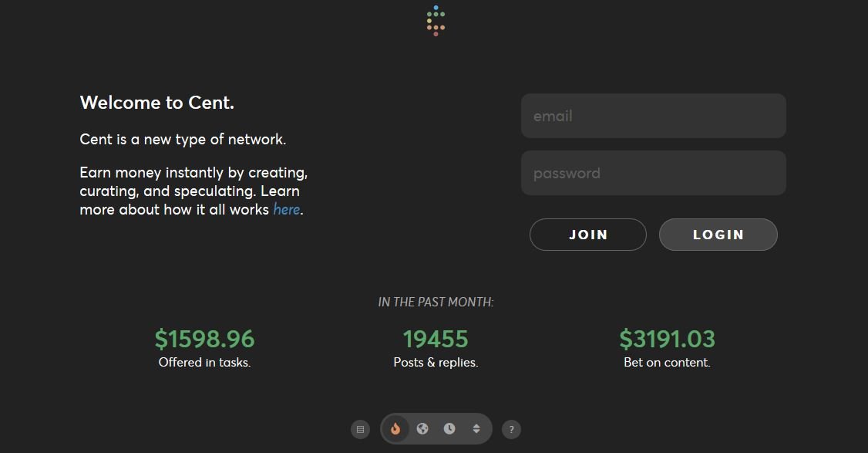This screenshot has width=868, height=453.
Task: Open the up-down arrows sort icon
Action: click(x=476, y=429)
